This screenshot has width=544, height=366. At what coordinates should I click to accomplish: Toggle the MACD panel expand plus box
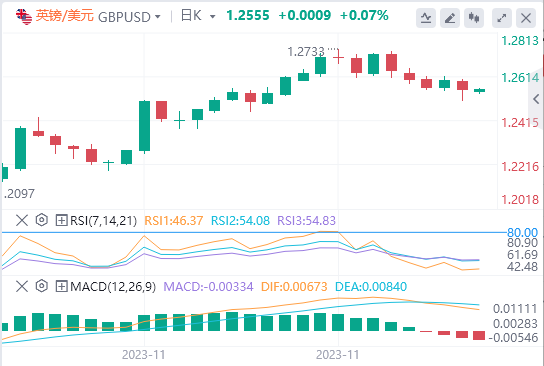click(x=61, y=287)
